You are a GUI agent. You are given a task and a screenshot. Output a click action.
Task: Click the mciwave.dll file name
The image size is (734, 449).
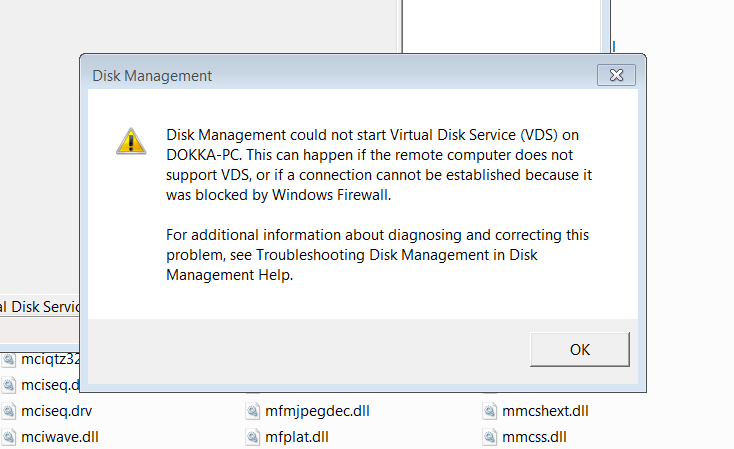point(60,437)
